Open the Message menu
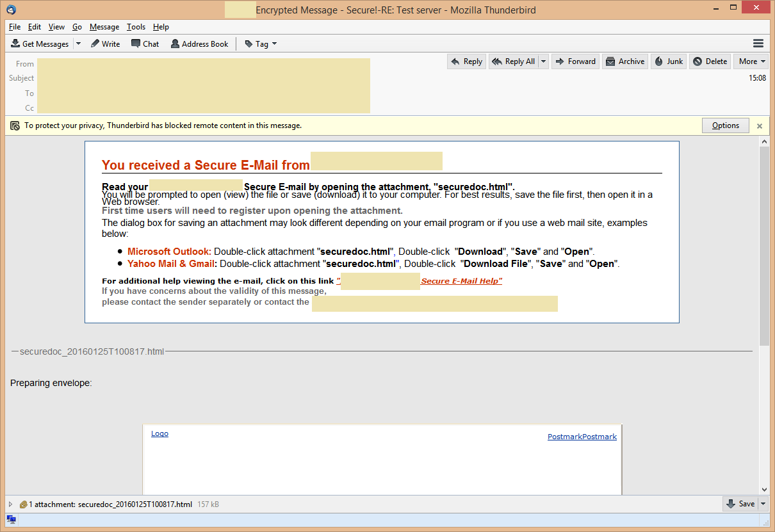The width and height of the screenshot is (775, 532). pyautogui.click(x=104, y=27)
